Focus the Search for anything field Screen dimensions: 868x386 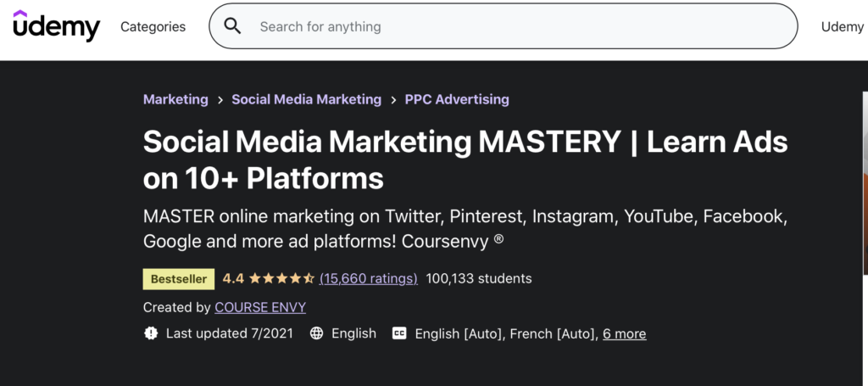click(x=503, y=26)
